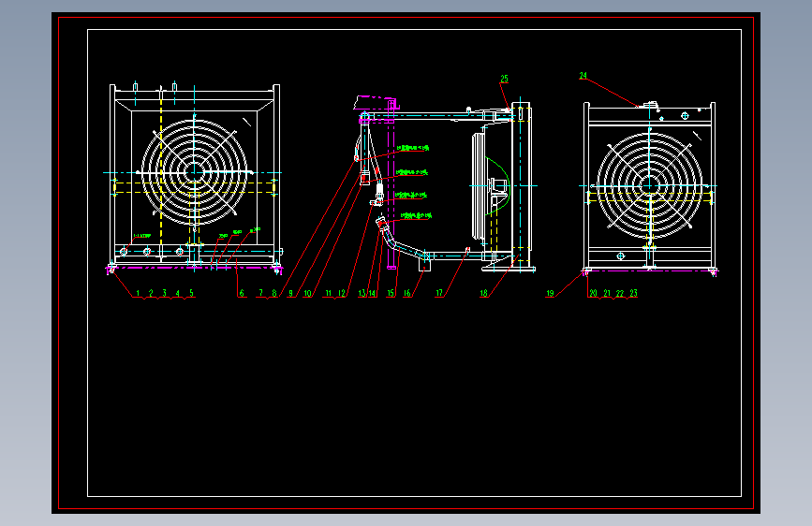
Task: Select part callout number 2
Action: pos(151,293)
